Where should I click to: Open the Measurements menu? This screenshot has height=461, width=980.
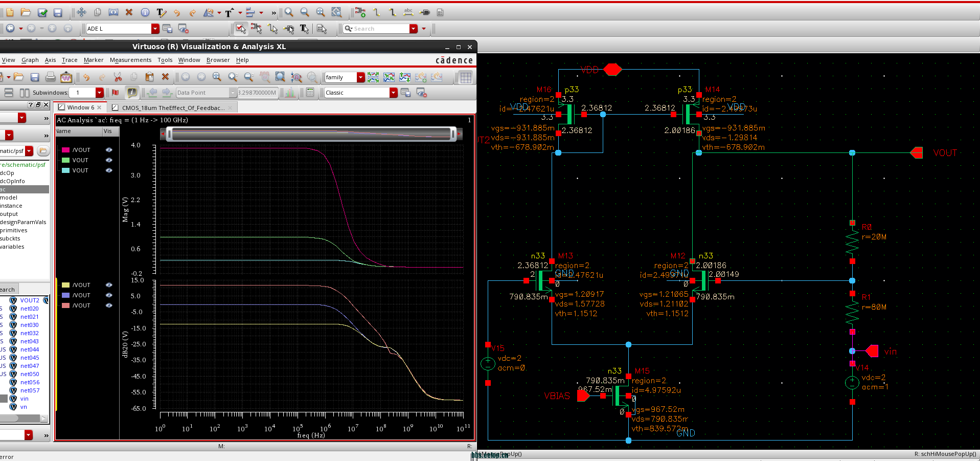[x=130, y=60]
